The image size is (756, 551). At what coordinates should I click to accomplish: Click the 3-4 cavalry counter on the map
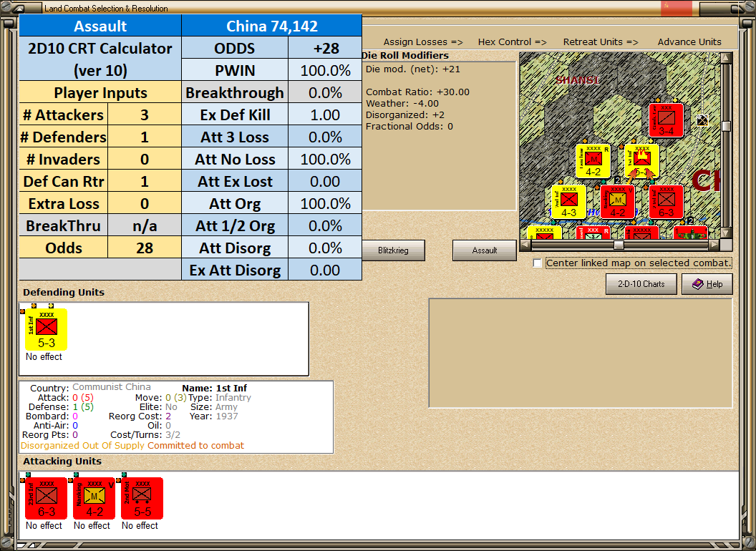tap(666, 120)
